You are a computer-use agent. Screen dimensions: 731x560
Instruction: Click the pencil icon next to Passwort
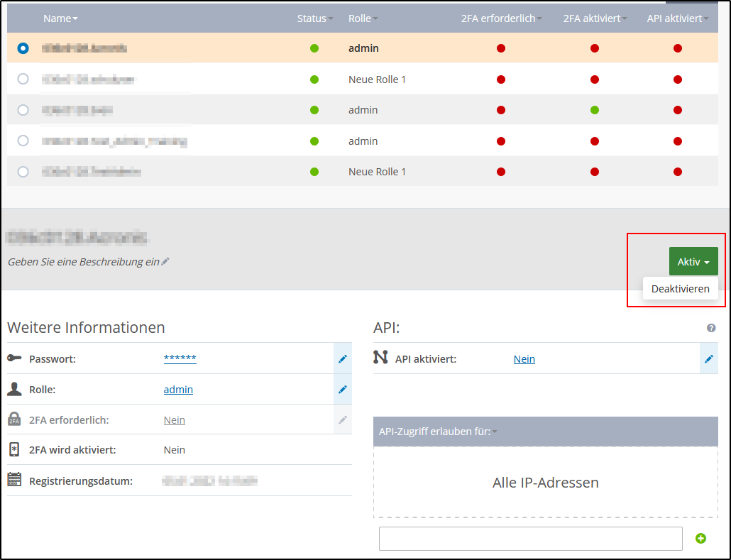click(343, 359)
